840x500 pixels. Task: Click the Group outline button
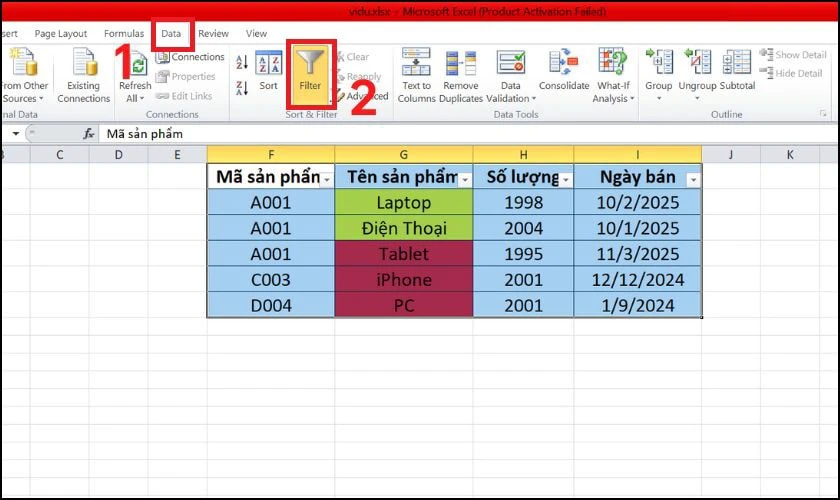tap(658, 74)
